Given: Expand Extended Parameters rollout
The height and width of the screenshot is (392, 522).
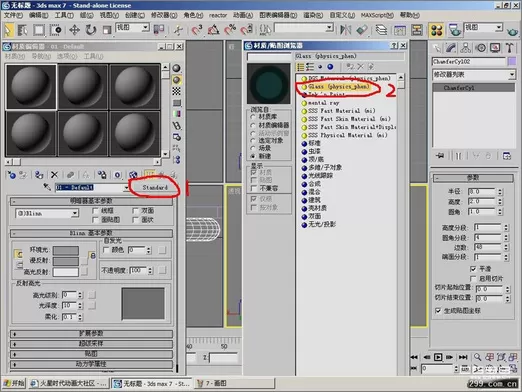Looking at the screenshot, I should point(91,333).
